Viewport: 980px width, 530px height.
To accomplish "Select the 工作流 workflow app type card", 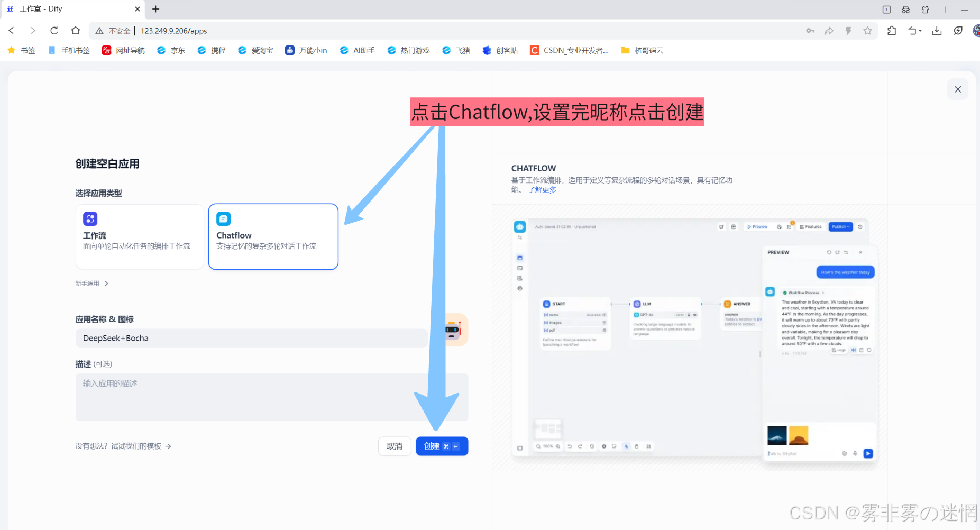I will (140, 237).
